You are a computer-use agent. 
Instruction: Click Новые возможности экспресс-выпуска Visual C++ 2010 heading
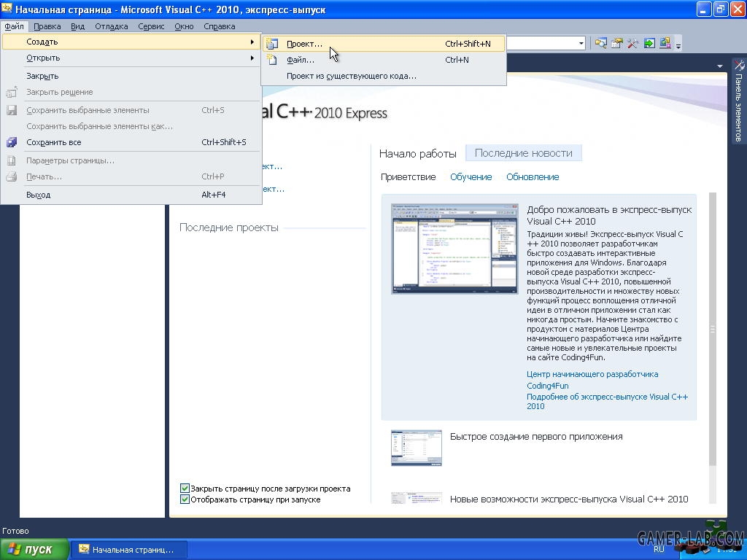(569, 499)
